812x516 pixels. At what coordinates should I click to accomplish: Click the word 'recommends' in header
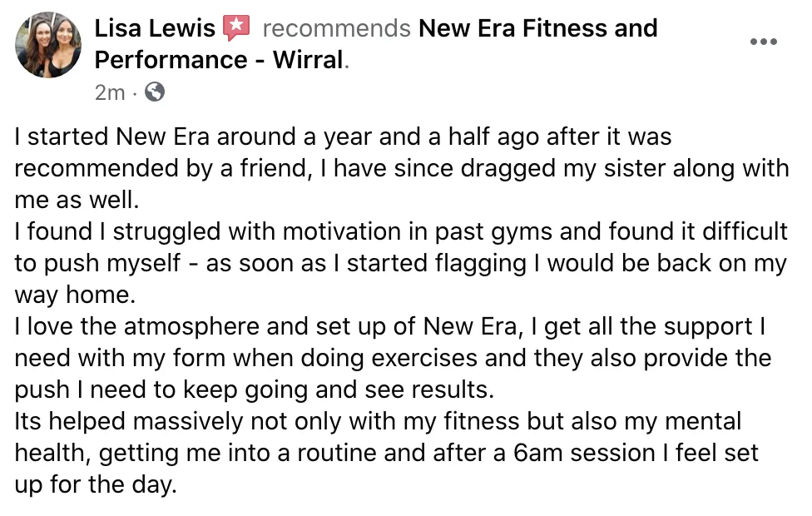(x=337, y=28)
